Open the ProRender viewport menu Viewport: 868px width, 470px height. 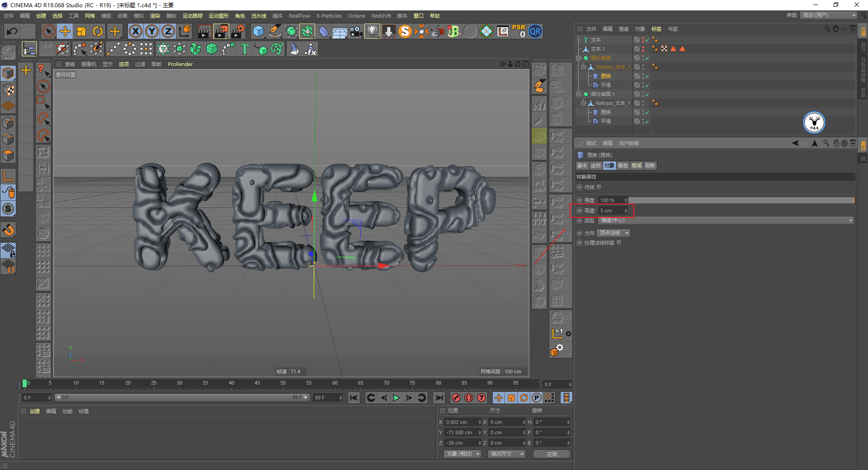[x=180, y=64]
